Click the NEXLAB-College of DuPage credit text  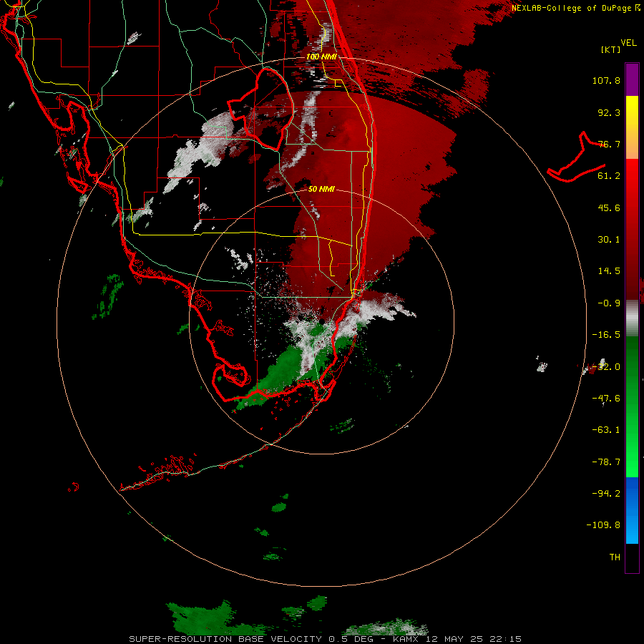pos(571,8)
